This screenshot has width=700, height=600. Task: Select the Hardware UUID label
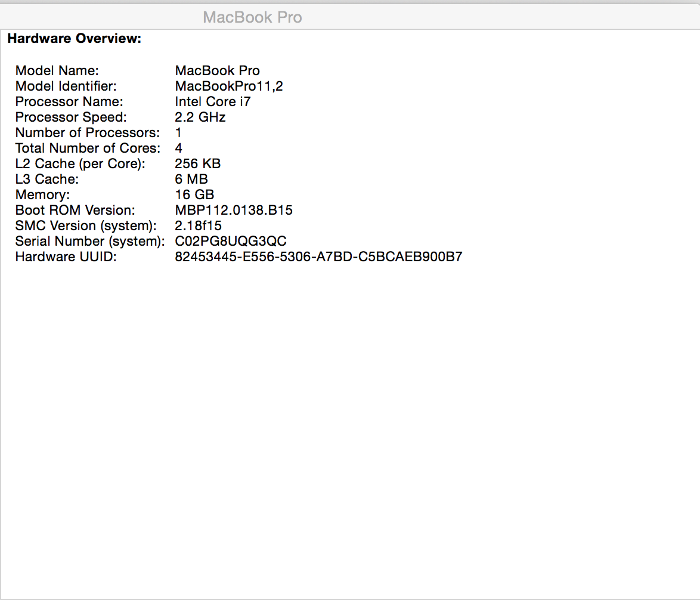(66, 257)
